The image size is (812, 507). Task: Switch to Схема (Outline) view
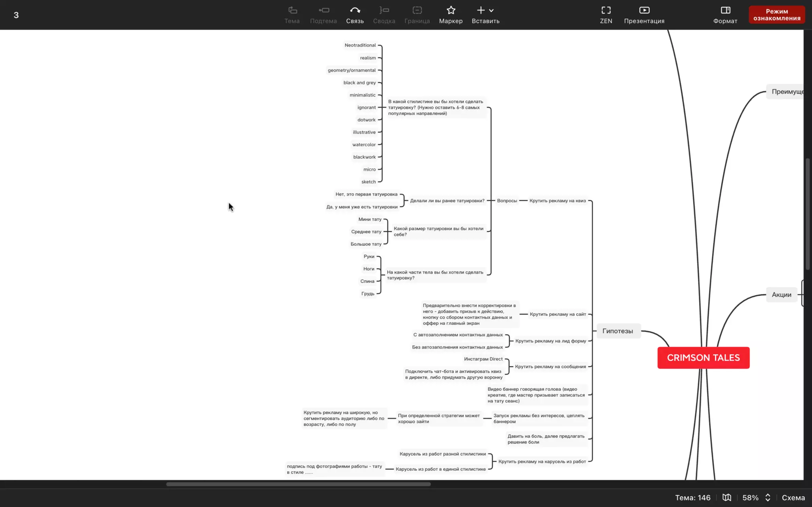[793, 498]
